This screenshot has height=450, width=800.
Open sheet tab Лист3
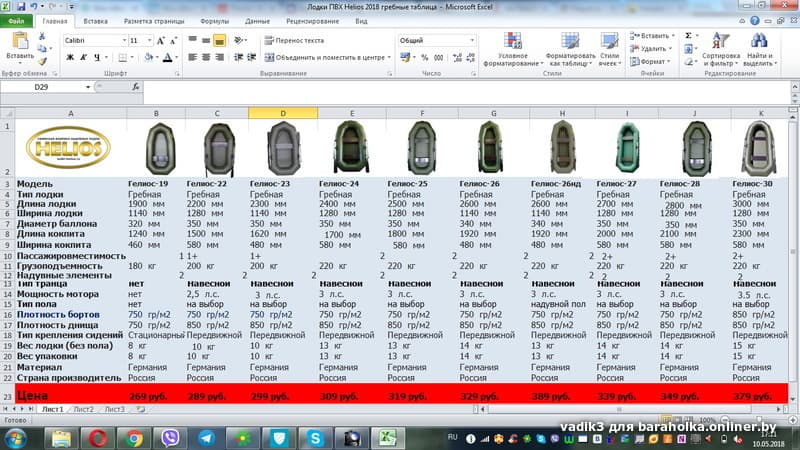point(114,409)
